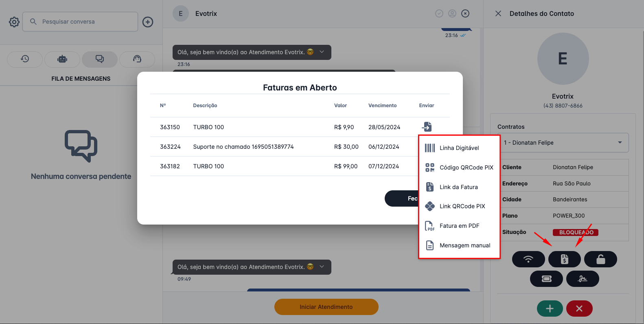Click the city value Bandeirantes
Image resolution: width=644 pixels, height=324 pixels.
570,199
